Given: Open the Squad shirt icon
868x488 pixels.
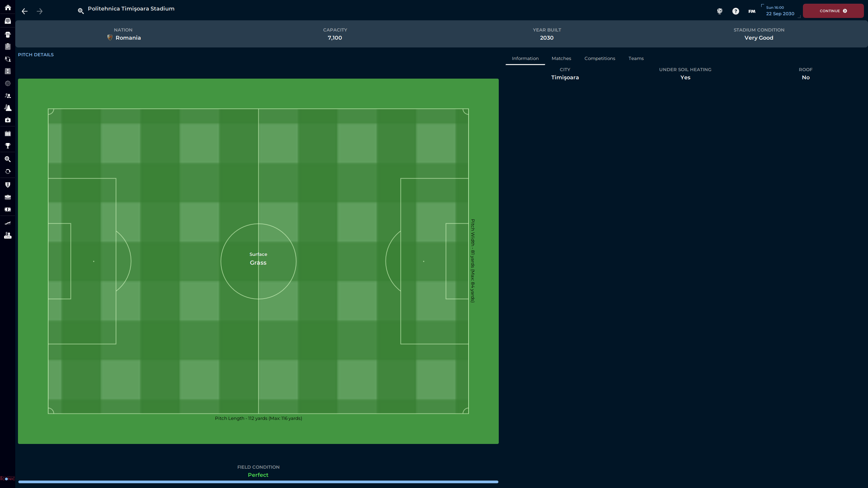Looking at the screenshot, I should click(x=7, y=34).
